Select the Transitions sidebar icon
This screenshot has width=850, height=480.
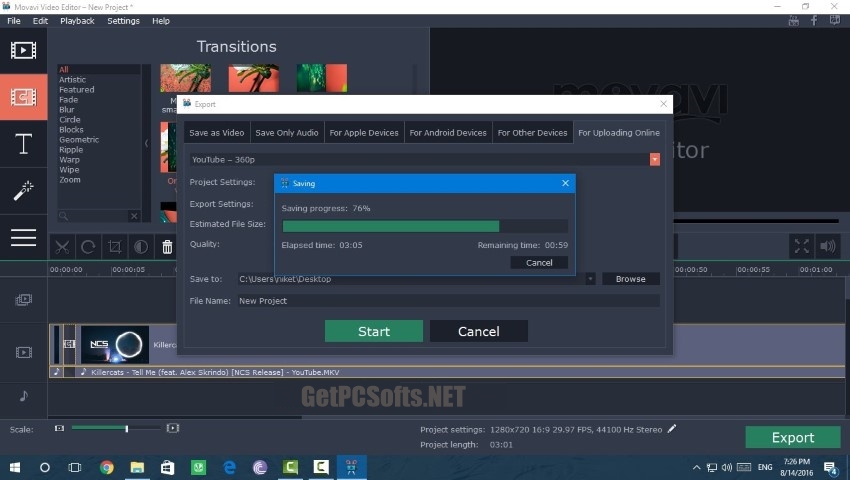pyautogui.click(x=23, y=97)
